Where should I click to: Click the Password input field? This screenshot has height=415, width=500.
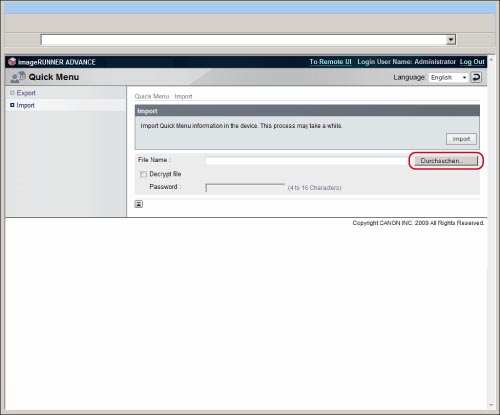[x=245, y=188]
